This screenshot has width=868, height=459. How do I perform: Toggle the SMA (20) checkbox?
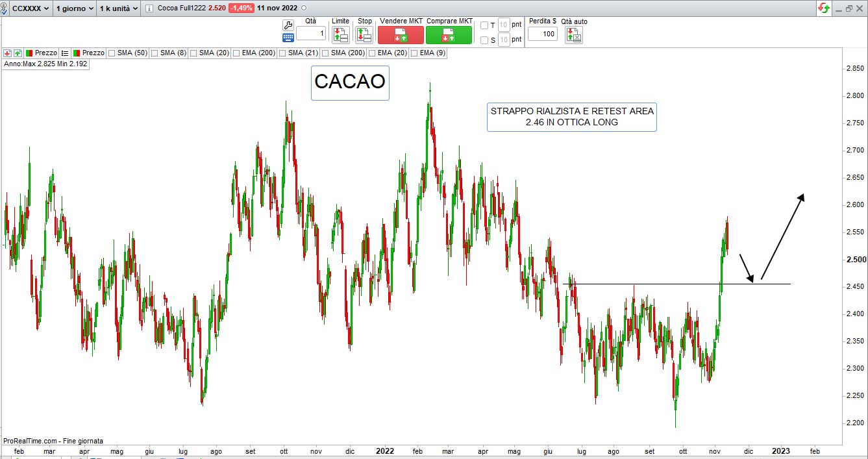tap(194, 53)
